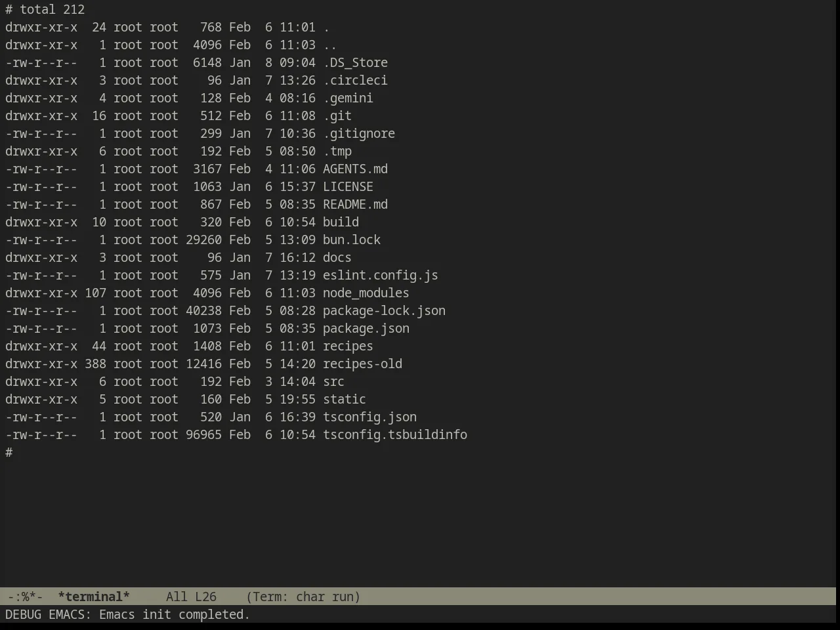Click the eslint.config.js filename
Image resolution: width=840 pixels, height=630 pixels.
(380, 275)
